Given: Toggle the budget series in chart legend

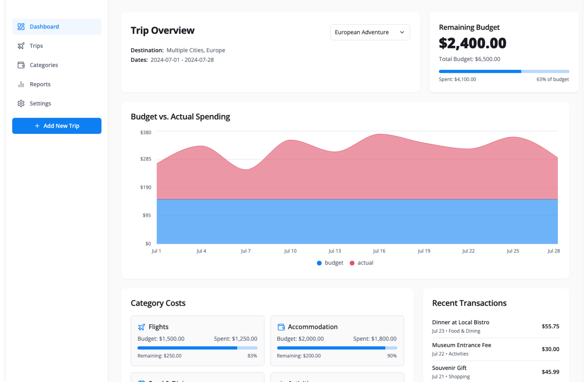Looking at the screenshot, I should pos(330,263).
